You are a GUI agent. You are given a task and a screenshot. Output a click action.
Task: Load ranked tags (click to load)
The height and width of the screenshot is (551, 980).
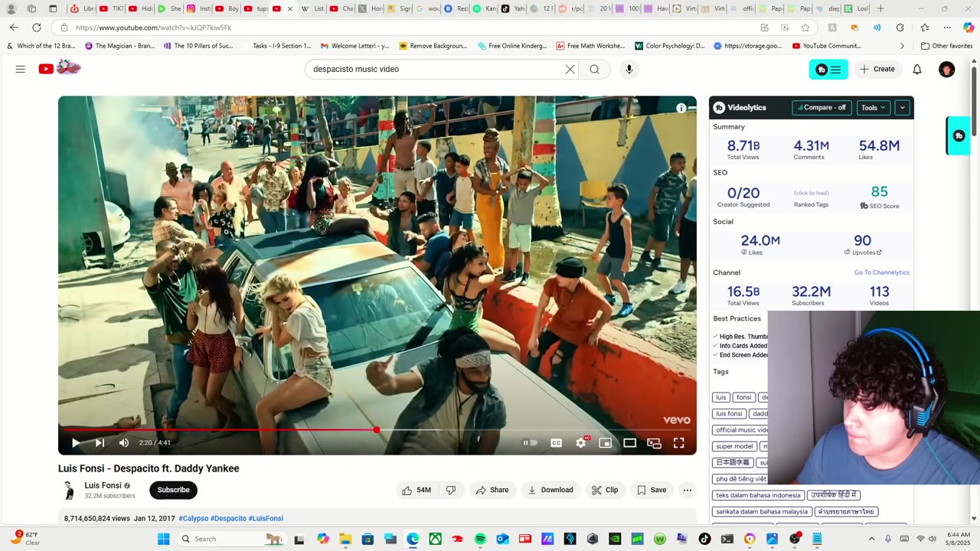coord(811,193)
